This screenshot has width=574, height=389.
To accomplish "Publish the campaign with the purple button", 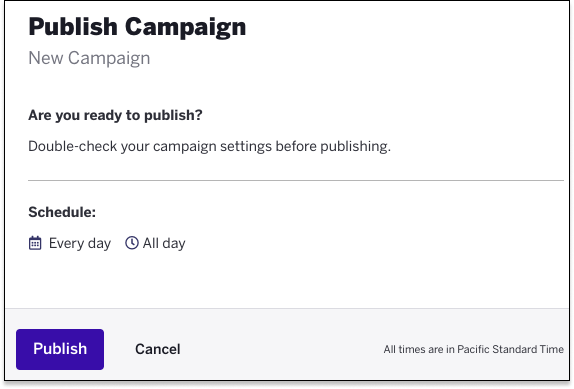I will [60, 349].
